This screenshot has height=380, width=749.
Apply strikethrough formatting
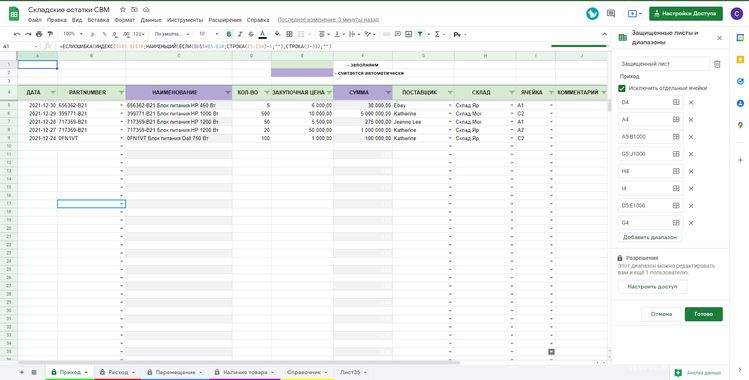251,34
